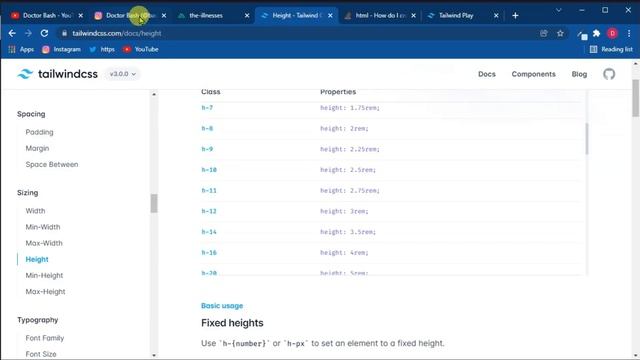Open Max-Height sidebar link
The width and height of the screenshot is (640, 360).
[x=45, y=292]
